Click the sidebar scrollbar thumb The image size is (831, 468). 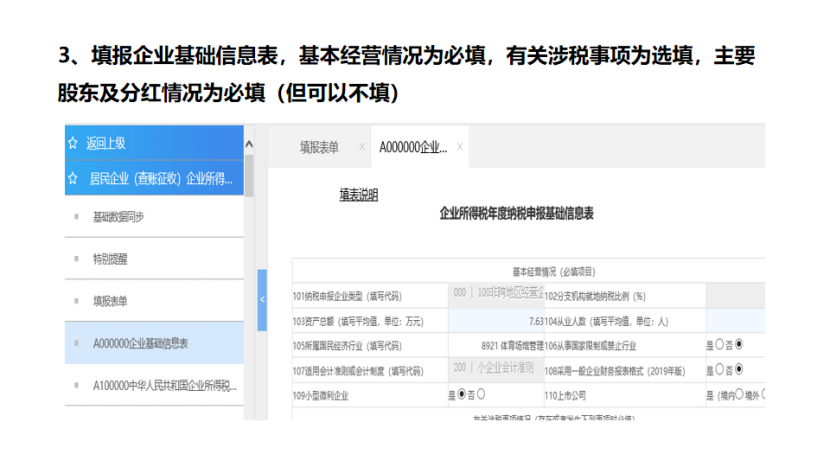tap(249, 175)
